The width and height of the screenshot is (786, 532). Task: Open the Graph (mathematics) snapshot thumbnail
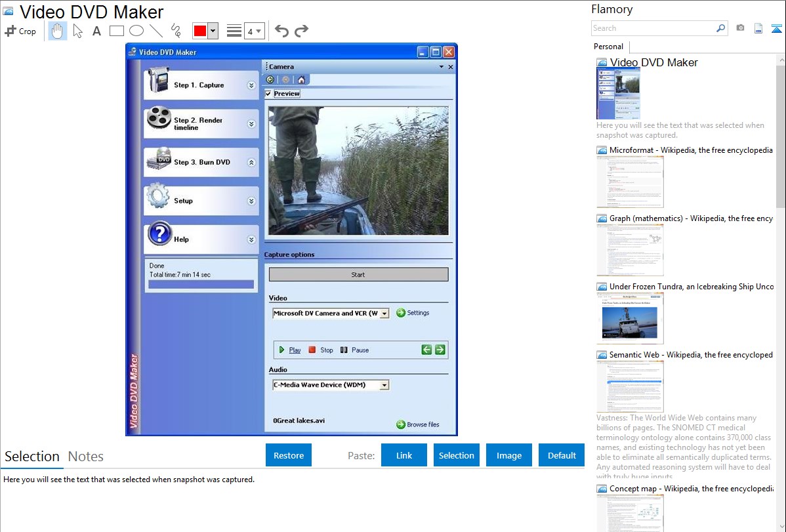[x=630, y=250]
